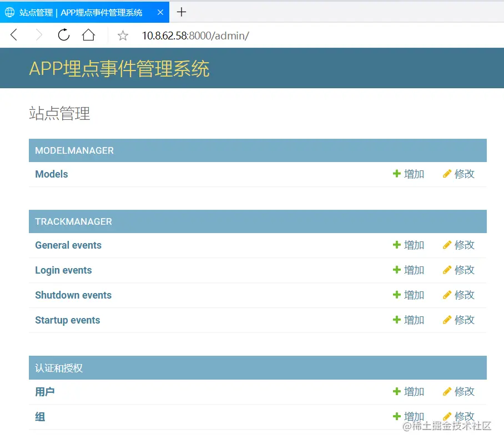Reload the page with the refresh icon
Image resolution: width=504 pixels, height=444 pixels.
point(64,35)
